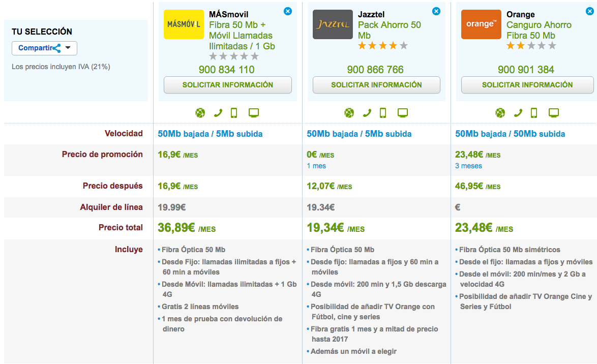The height and width of the screenshot is (364, 597).
Task: Select the Precio de promoción row label
Action: [102, 154]
